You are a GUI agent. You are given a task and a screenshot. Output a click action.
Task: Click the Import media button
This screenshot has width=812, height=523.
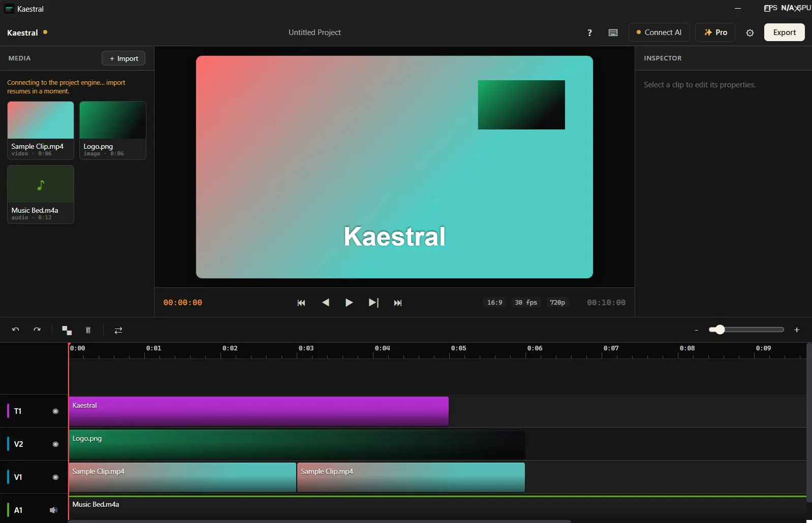point(123,58)
